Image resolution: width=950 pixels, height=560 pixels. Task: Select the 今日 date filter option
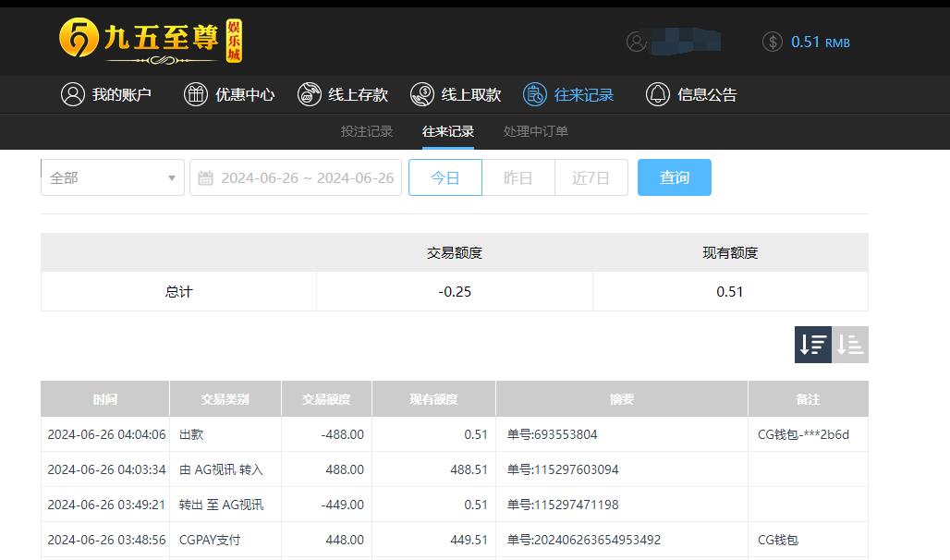click(445, 177)
